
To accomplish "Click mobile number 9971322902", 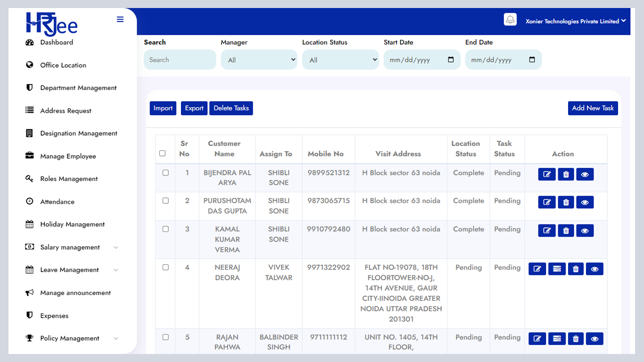I will point(329,267).
